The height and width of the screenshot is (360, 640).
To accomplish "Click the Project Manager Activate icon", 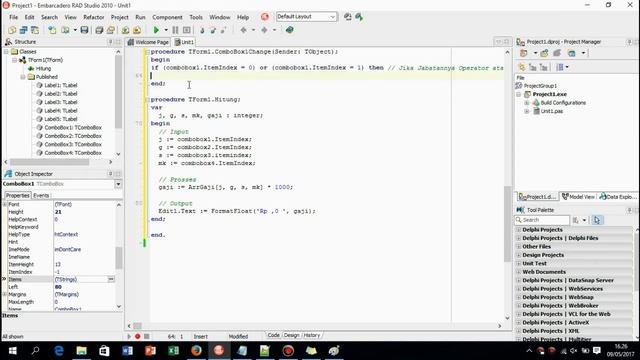I will 524,53.
